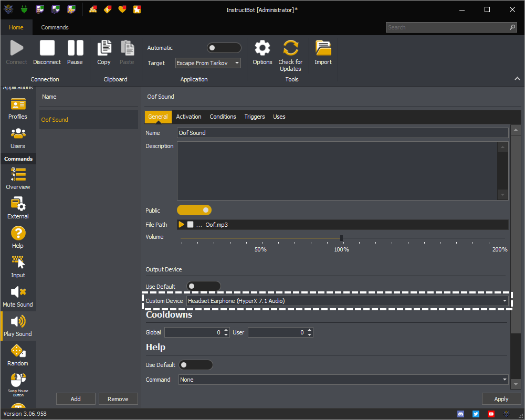Open the Twitter link in status bar
The width and height of the screenshot is (525, 420).
pyautogui.click(x=476, y=414)
